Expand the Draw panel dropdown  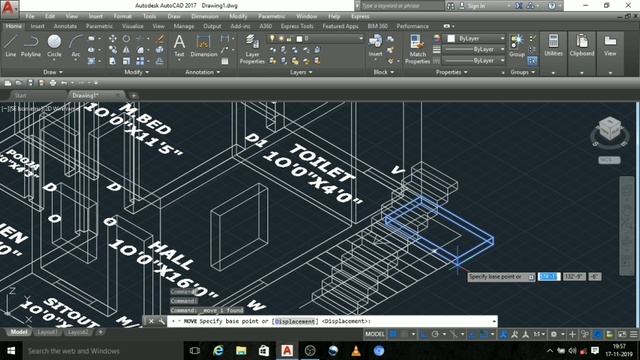click(53, 72)
